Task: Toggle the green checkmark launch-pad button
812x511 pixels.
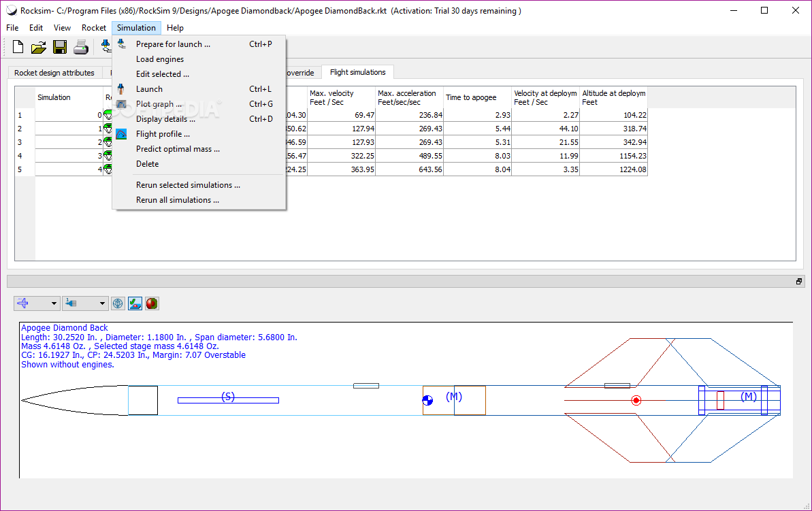Action: [x=135, y=303]
